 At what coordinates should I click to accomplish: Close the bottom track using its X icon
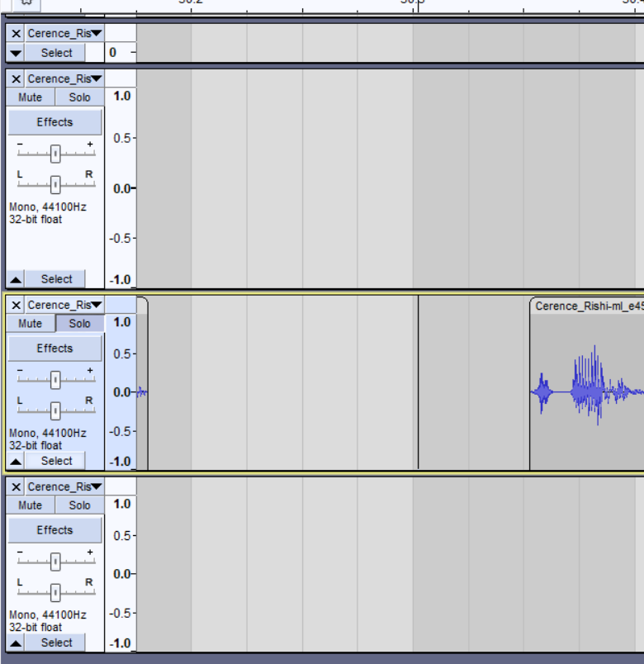point(16,487)
